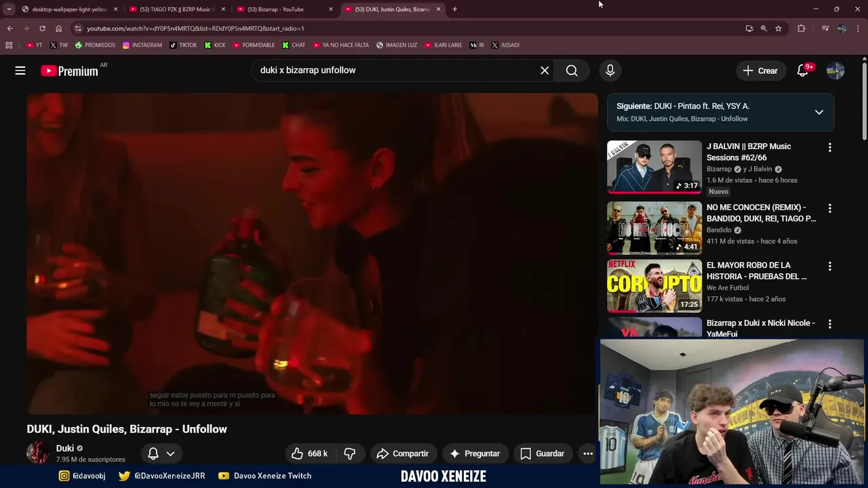The width and height of the screenshot is (868, 488).
Task: Toggle Duki channel notification bell
Action: point(161,453)
